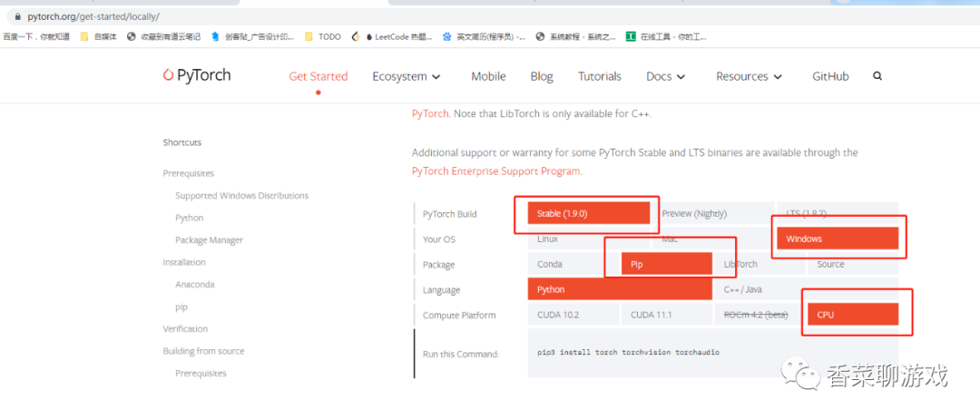Image resolution: width=980 pixels, height=419 pixels.
Task: Select Python language option
Action: point(620,289)
